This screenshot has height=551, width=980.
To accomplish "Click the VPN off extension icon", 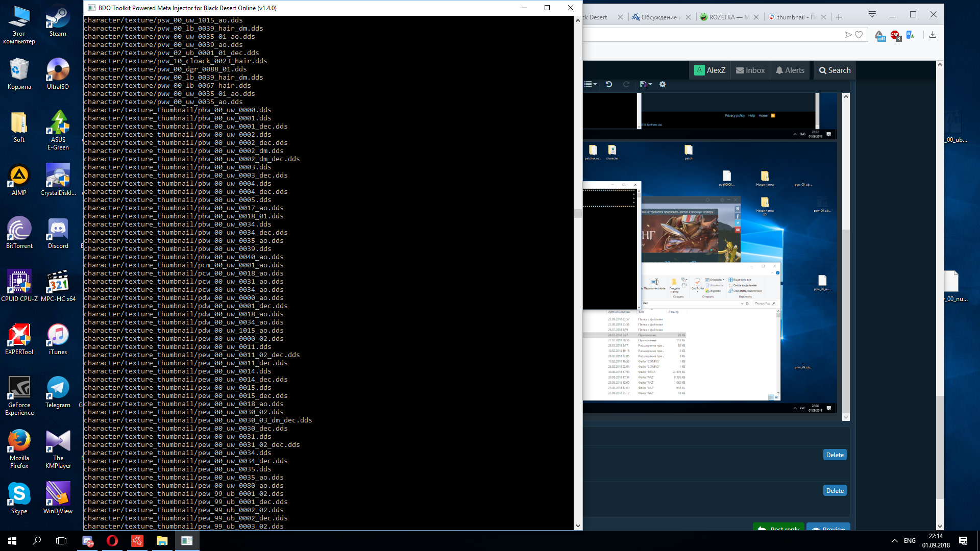I will (880, 36).
